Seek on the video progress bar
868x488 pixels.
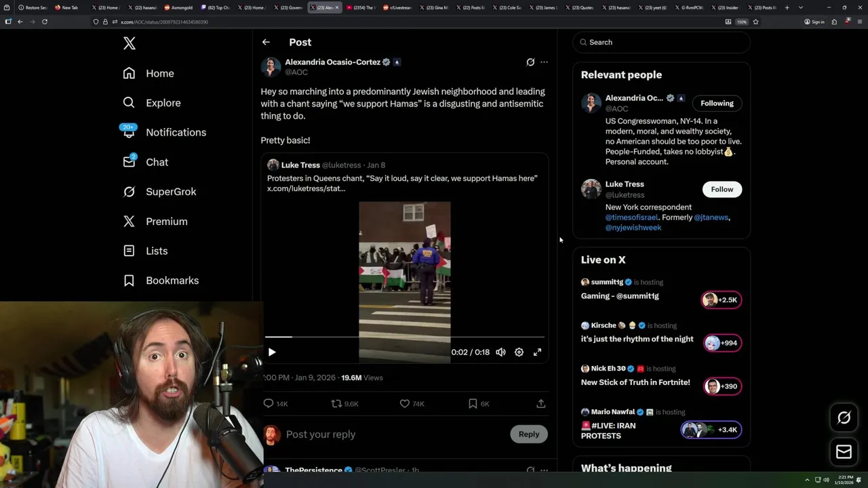[405, 336]
